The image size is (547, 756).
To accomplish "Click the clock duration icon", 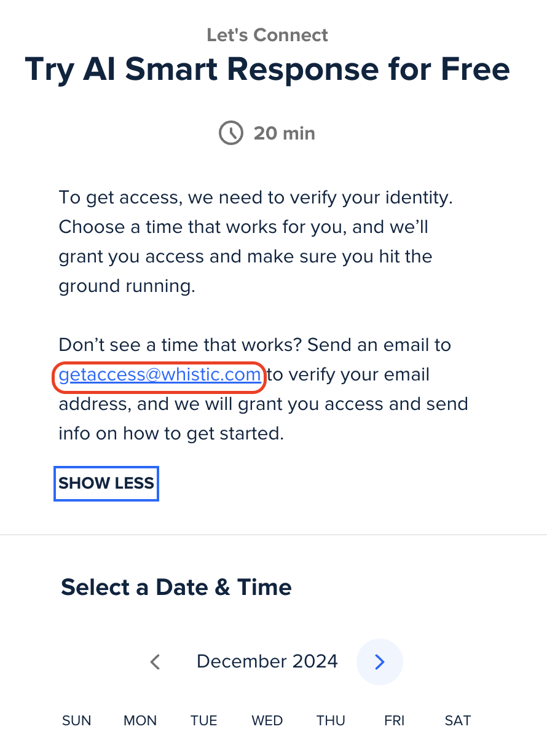I will pos(231,133).
